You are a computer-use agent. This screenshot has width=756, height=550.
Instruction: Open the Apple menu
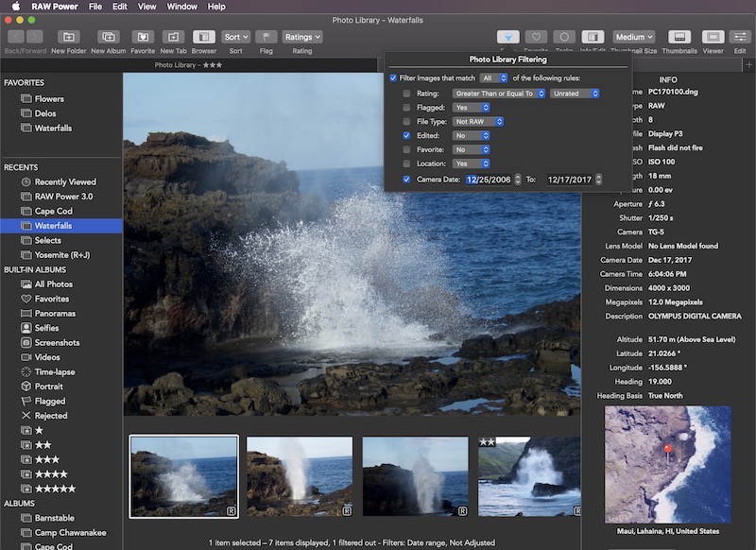[16, 7]
